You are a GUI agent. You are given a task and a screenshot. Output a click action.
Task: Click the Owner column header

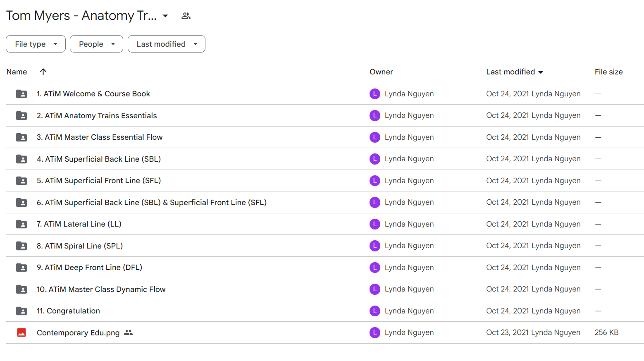pyautogui.click(x=381, y=72)
